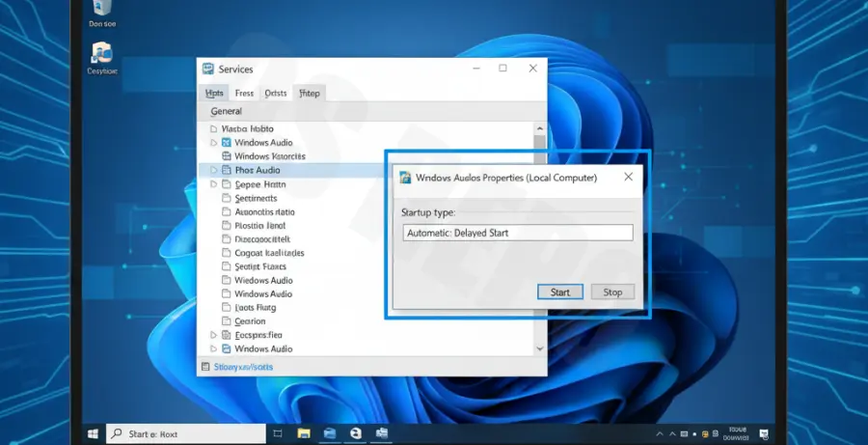Click the Stop button in Properties dialog
This screenshot has width=868, height=445.
click(612, 292)
